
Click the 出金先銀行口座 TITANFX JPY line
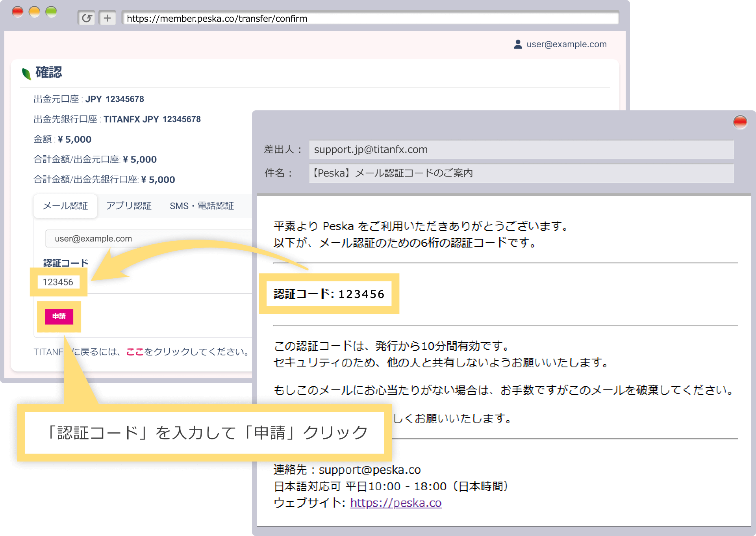tap(117, 119)
